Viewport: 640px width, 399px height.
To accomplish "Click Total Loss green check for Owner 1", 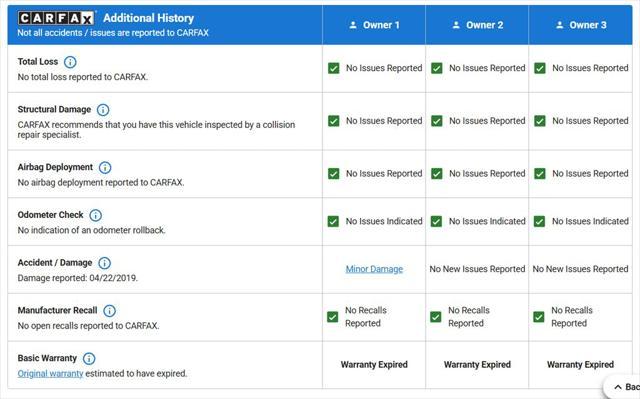I will [x=333, y=68].
